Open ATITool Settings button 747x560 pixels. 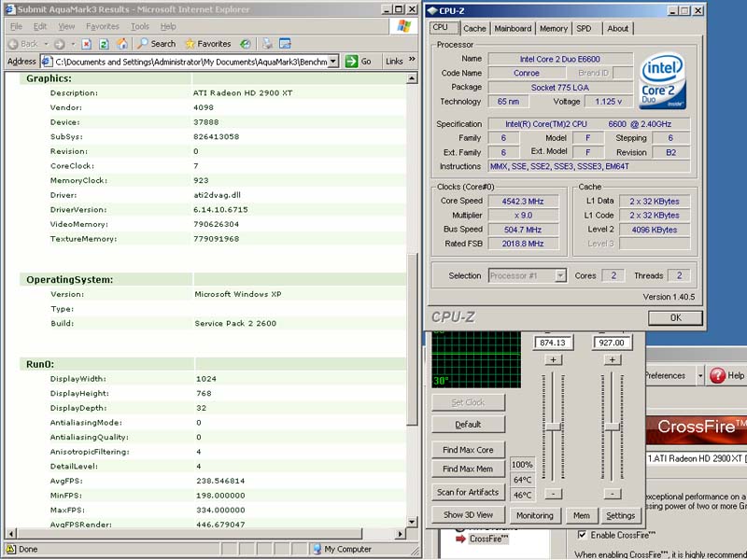click(620, 515)
